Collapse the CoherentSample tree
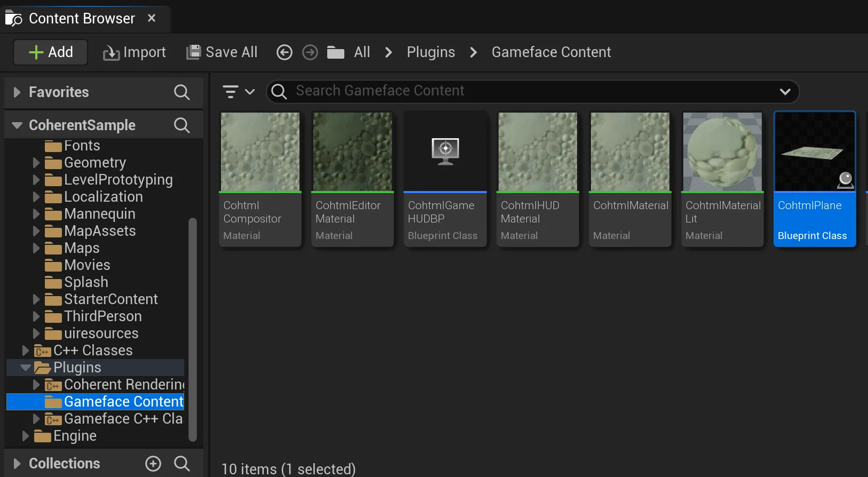 [17, 125]
